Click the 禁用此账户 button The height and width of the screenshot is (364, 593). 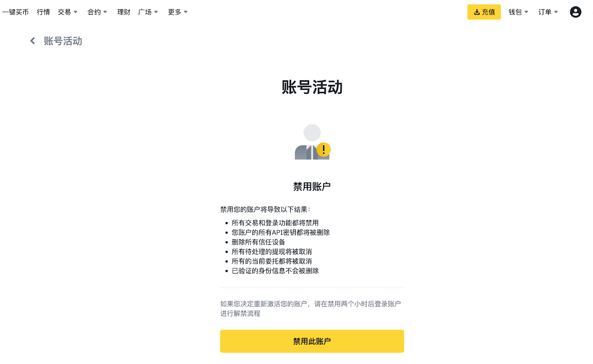point(312,341)
